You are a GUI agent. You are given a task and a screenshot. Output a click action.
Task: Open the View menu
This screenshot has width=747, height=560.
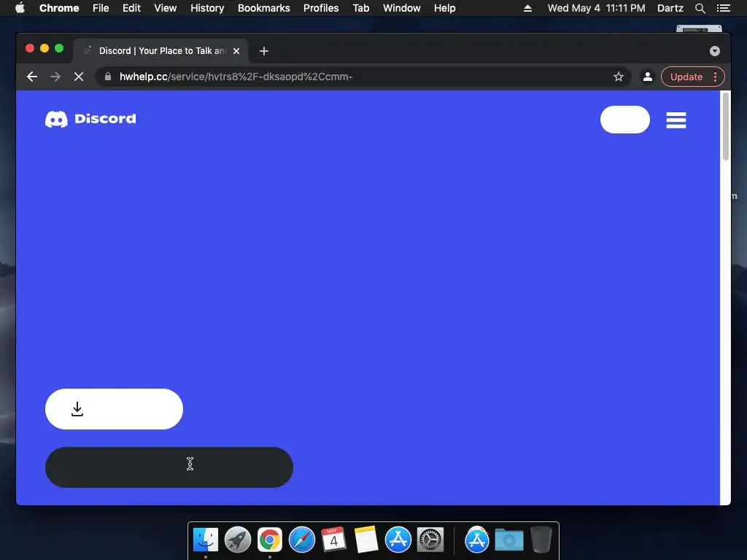coord(166,8)
